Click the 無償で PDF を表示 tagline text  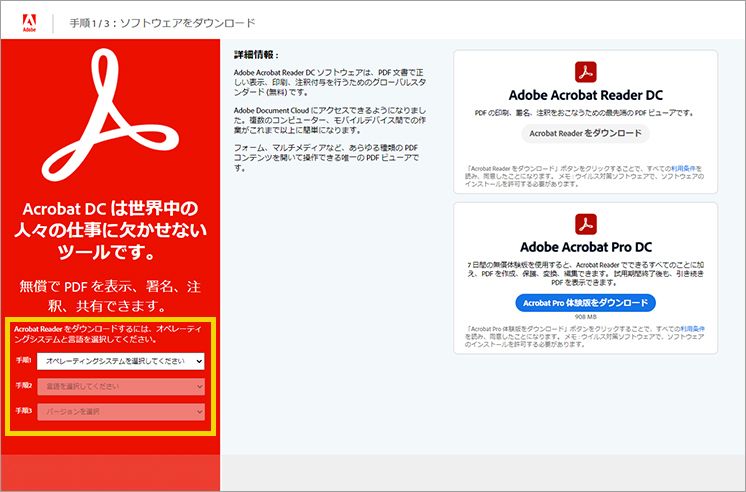(110, 296)
